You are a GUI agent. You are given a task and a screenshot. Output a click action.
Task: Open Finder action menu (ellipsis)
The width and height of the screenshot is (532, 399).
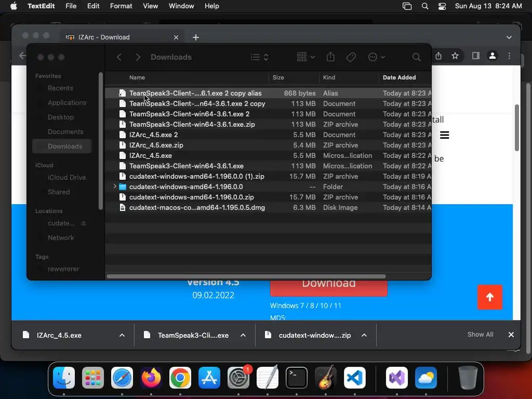pyautogui.click(x=376, y=57)
